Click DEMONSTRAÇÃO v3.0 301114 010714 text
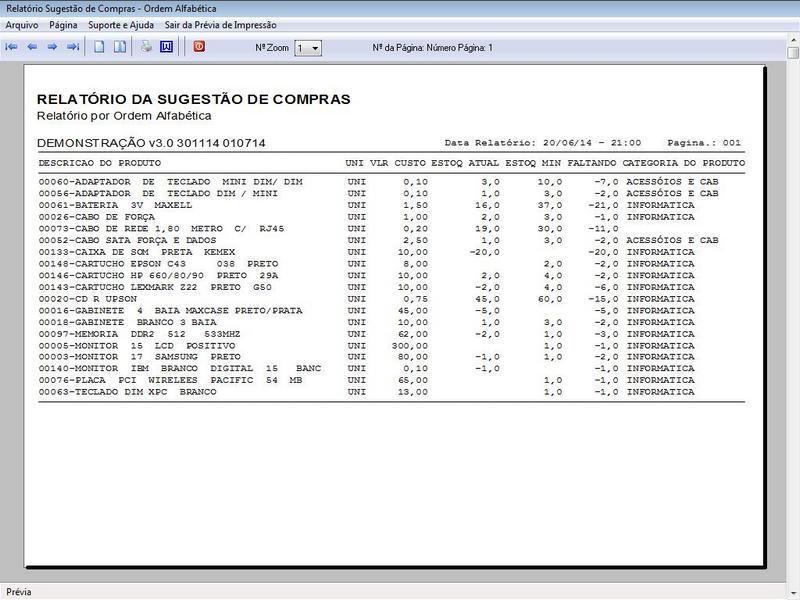 [151, 143]
